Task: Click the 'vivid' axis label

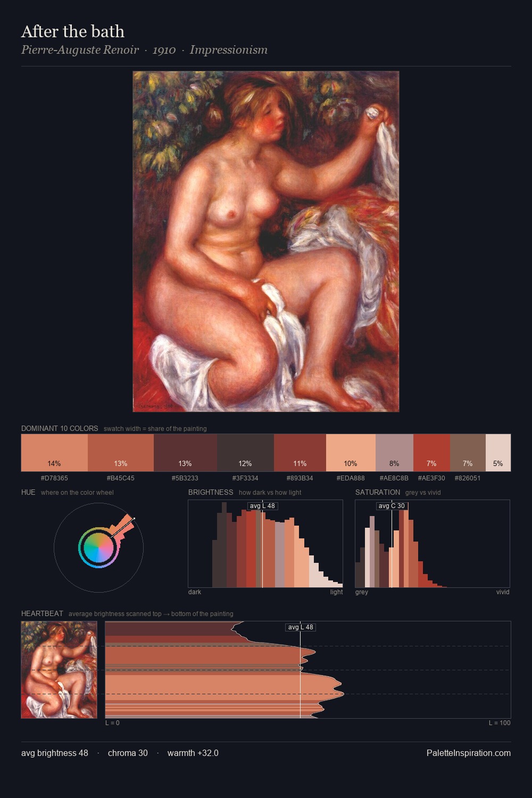Action: pyautogui.click(x=503, y=592)
